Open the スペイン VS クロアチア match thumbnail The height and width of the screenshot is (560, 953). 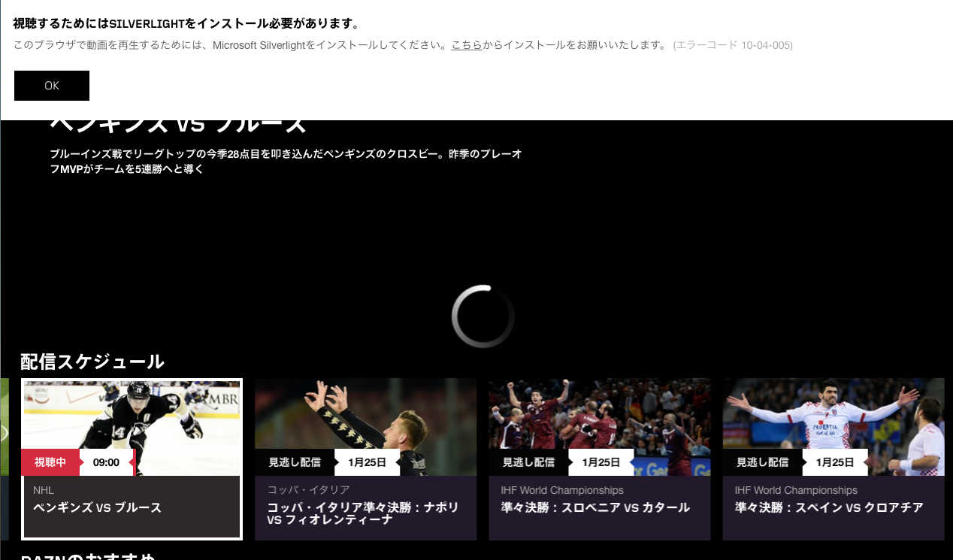pyautogui.click(x=833, y=427)
